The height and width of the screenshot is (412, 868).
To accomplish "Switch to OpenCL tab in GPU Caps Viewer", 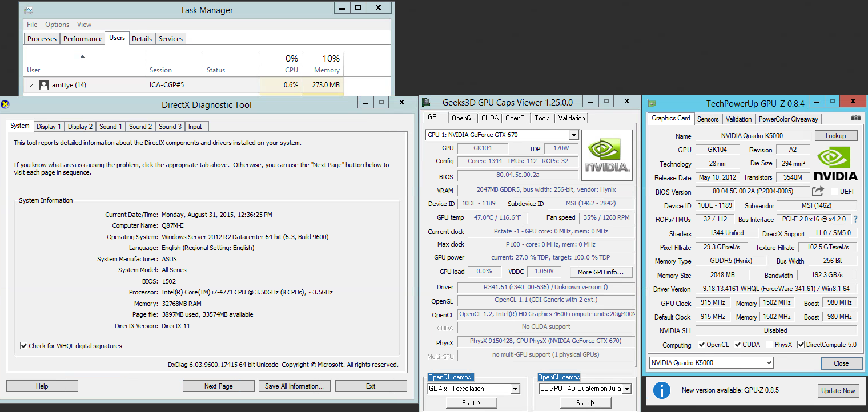I will point(516,118).
